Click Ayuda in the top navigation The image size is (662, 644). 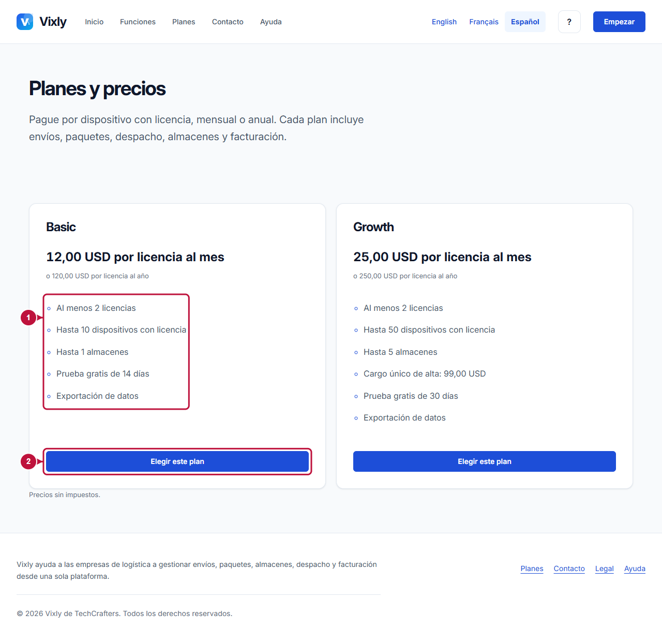[271, 22]
